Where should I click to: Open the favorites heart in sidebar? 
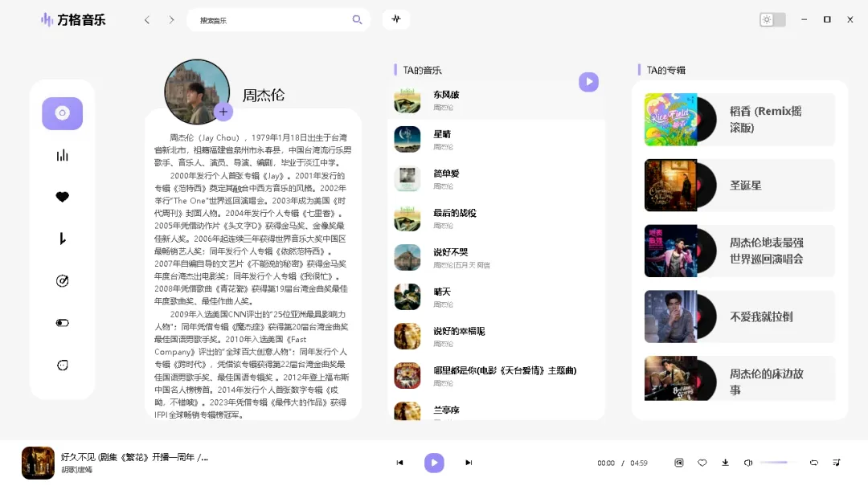(63, 197)
